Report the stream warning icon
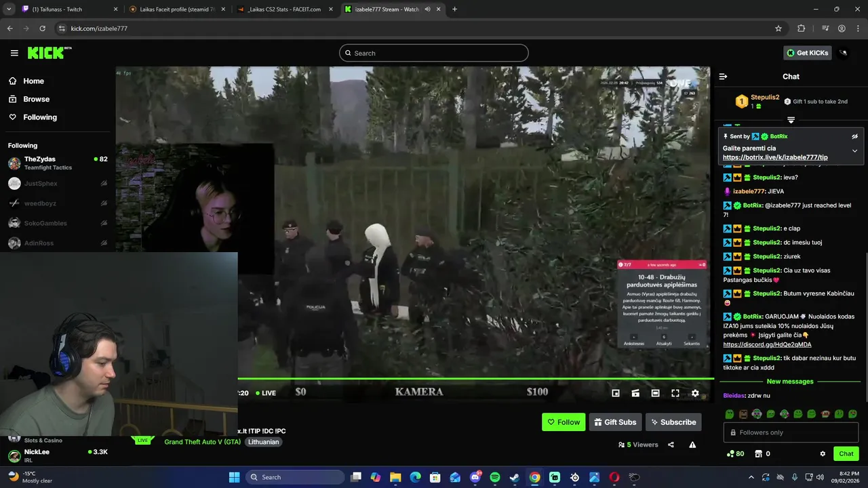Screen dimensions: 868x488 pyautogui.click(x=692, y=445)
